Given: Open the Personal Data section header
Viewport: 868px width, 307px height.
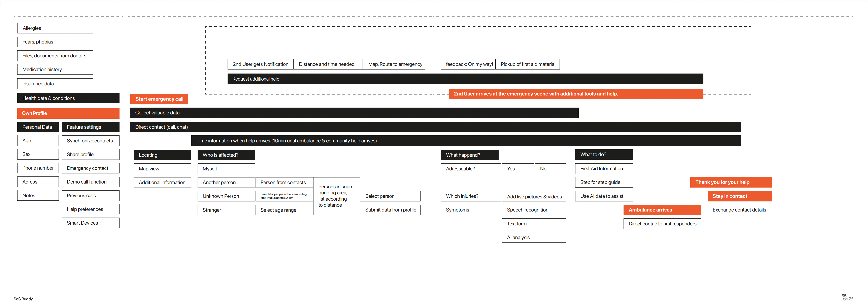Looking at the screenshot, I should click(38, 127).
